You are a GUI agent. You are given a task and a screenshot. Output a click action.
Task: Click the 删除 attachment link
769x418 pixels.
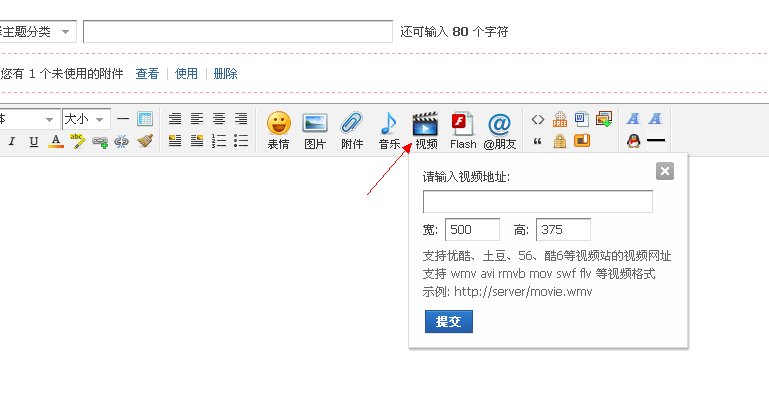tap(226, 74)
